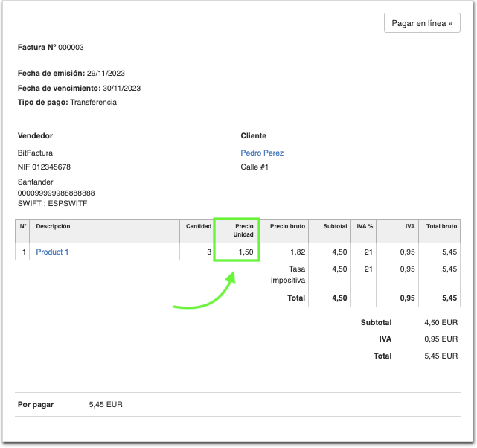Open the Product 1 item link

tap(52, 252)
